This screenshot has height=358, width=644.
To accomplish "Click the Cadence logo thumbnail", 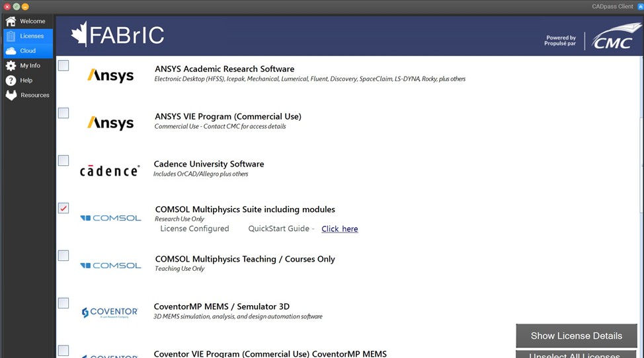I will point(110,171).
